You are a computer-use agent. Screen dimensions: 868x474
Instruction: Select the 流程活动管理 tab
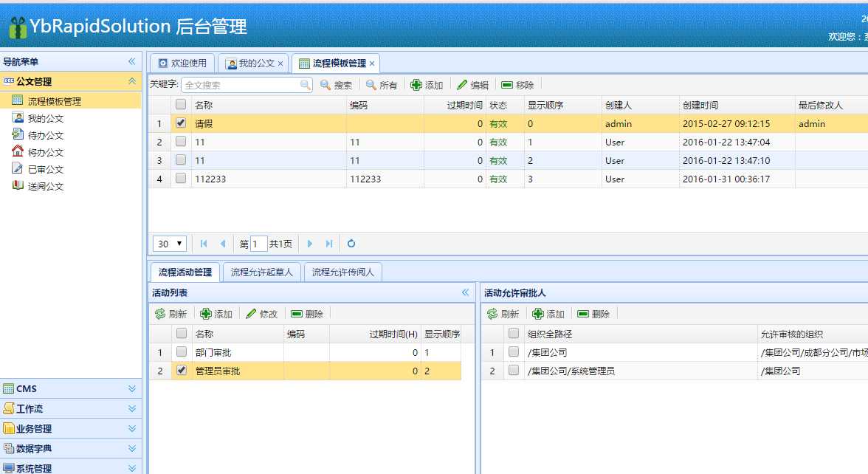185,272
